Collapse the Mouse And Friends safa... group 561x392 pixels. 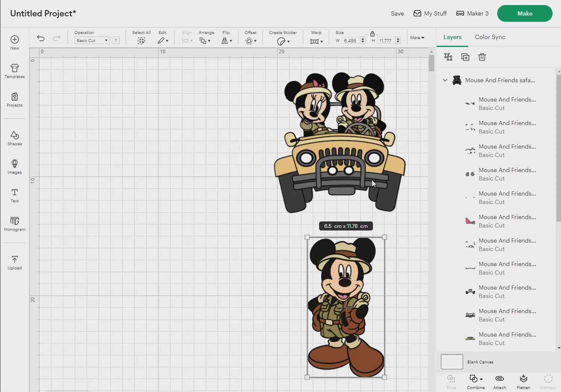pyautogui.click(x=445, y=80)
